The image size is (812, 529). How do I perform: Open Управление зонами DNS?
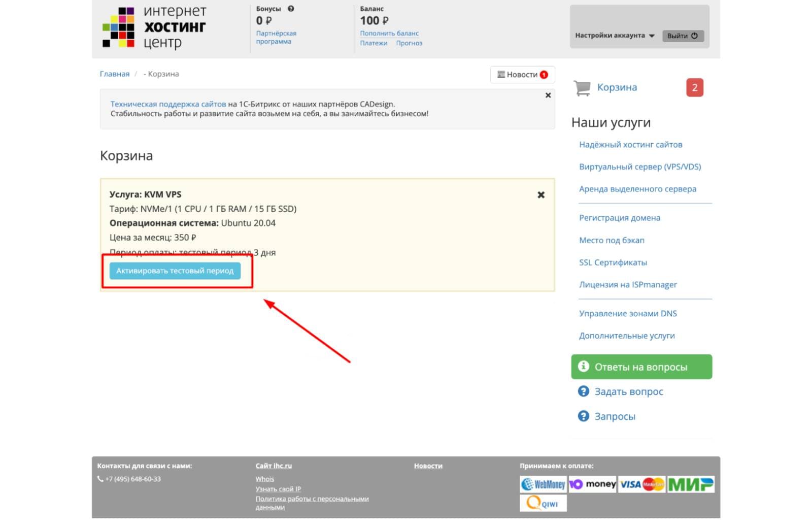click(628, 314)
